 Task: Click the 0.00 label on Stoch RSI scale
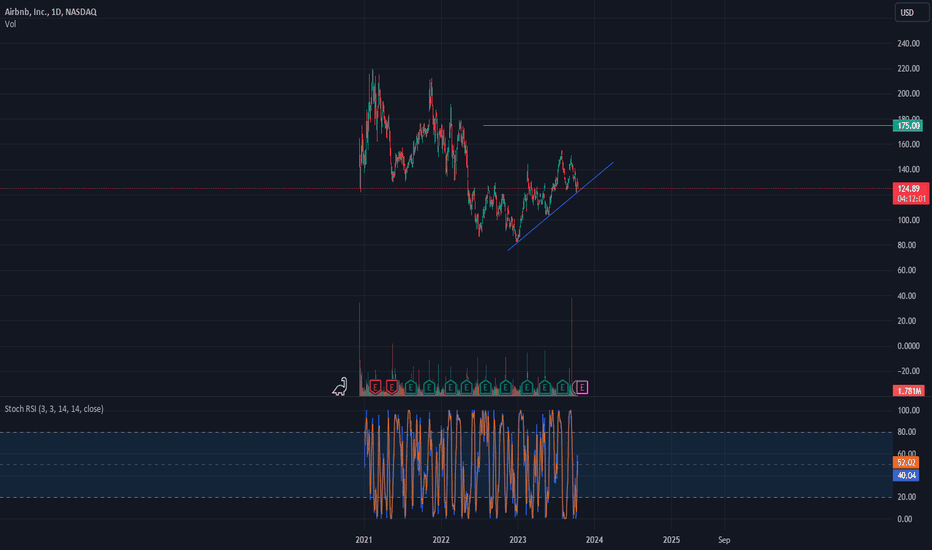tap(905, 519)
